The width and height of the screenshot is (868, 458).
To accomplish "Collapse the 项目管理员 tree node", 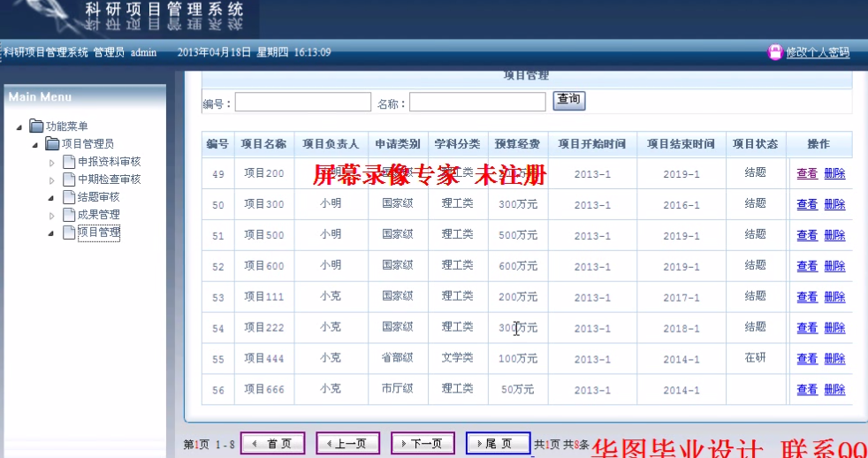I will click(x=34, y=145).
